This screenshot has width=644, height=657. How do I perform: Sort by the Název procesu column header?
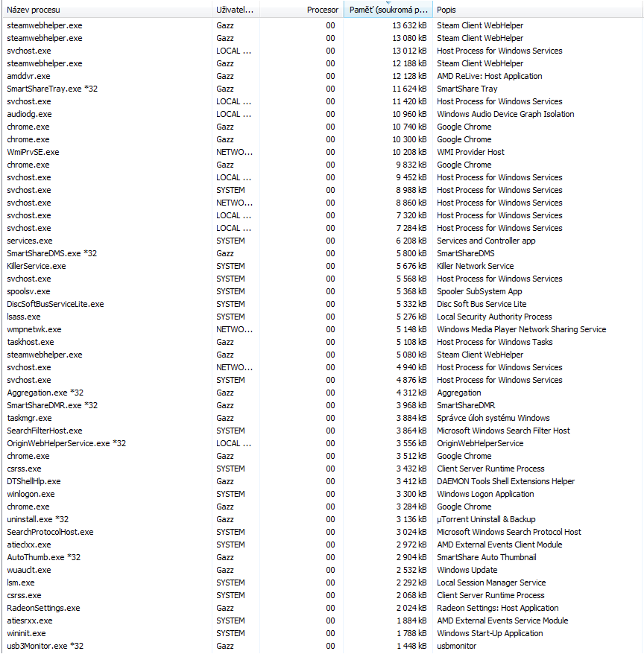point(107,10)
